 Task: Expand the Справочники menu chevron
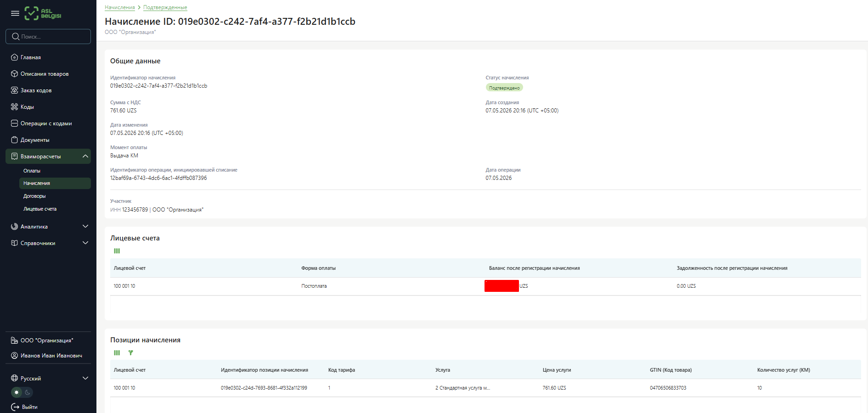pyautogui.click(x=85, y=243)
